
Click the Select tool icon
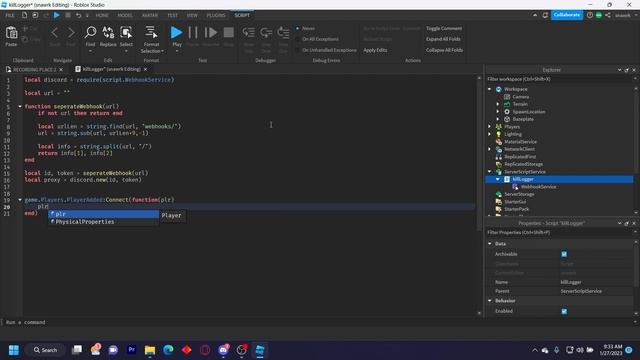tap(126, 33)
